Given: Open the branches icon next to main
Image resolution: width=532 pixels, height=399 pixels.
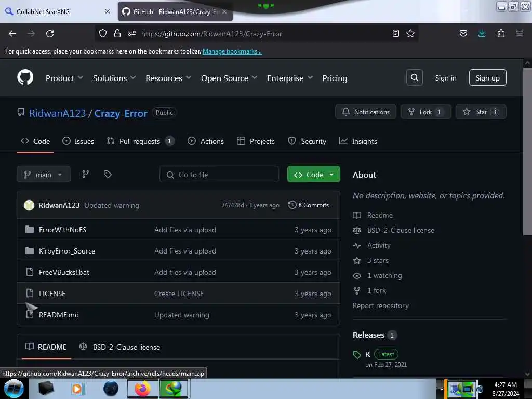Looking at the screenshot, I should point(86,174).
